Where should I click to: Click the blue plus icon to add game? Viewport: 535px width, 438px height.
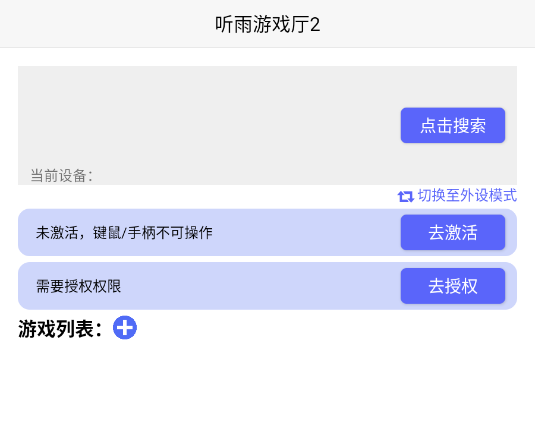(125, 327)
